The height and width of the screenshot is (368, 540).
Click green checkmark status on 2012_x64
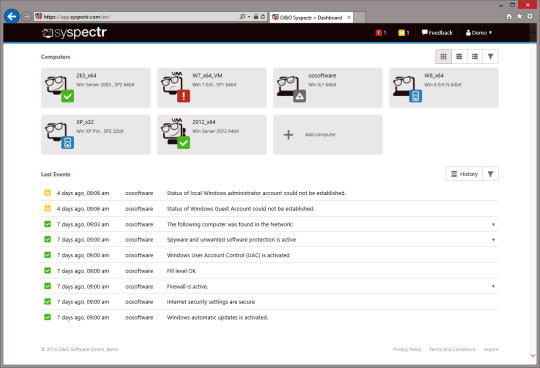click(x=184, y=143)
